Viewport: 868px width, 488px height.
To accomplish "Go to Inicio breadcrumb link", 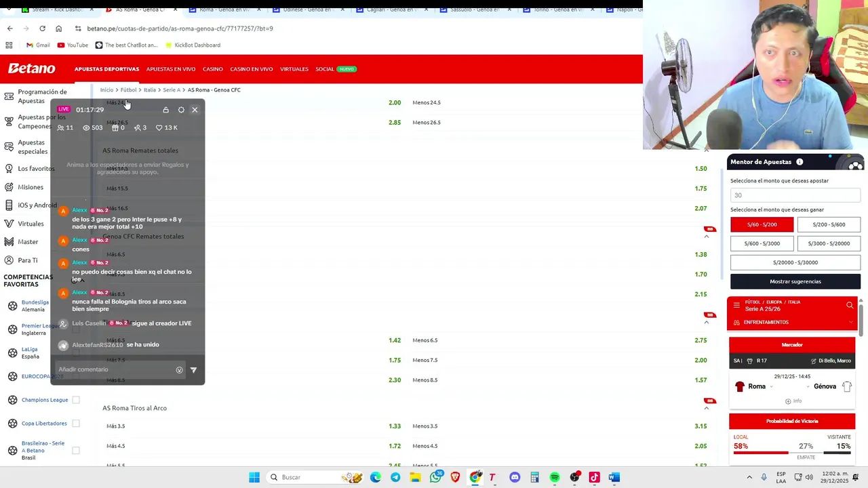I will 106,90.
